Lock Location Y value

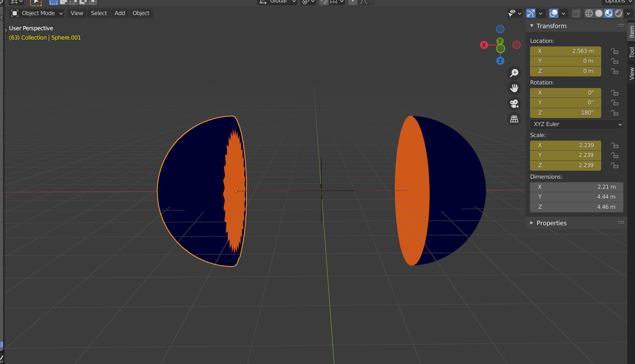[615, 61]
